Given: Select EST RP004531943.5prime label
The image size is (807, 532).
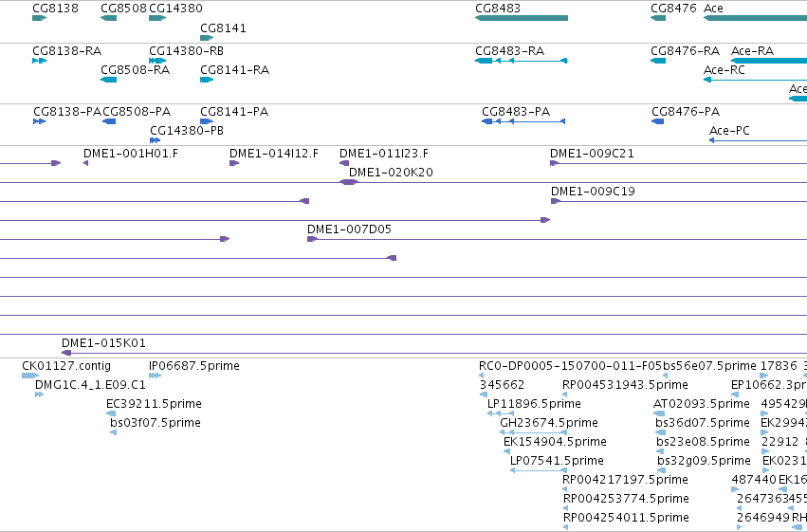Looking at the screenshot, I should 625,385.
